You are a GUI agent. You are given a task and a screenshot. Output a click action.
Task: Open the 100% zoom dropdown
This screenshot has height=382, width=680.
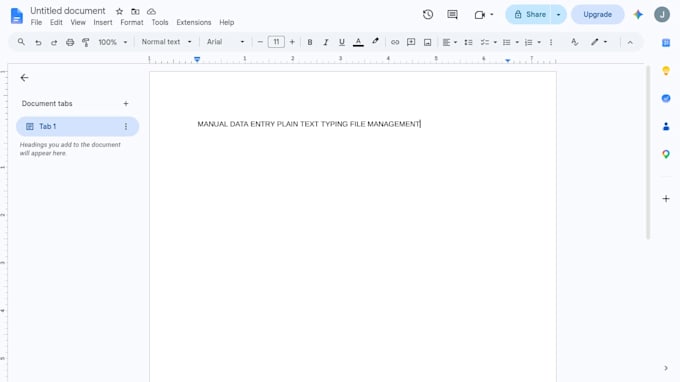click(x=112, y=42)
